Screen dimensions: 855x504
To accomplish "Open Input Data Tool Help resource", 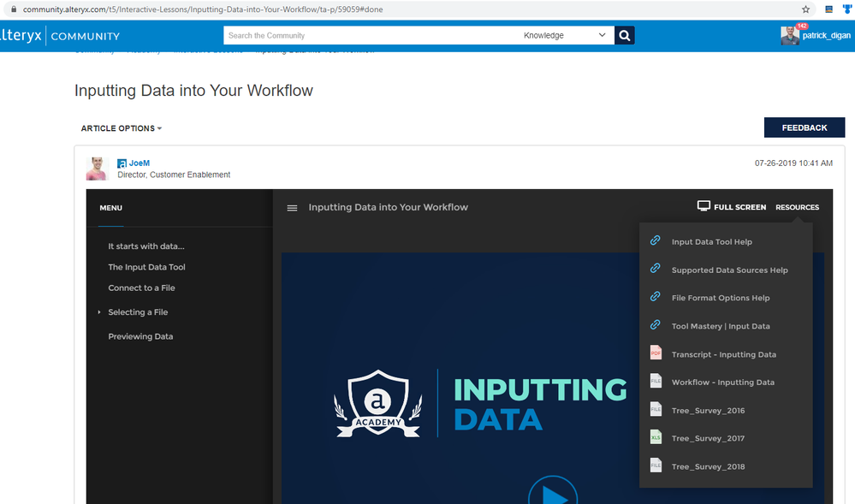I will click(711, 241).
